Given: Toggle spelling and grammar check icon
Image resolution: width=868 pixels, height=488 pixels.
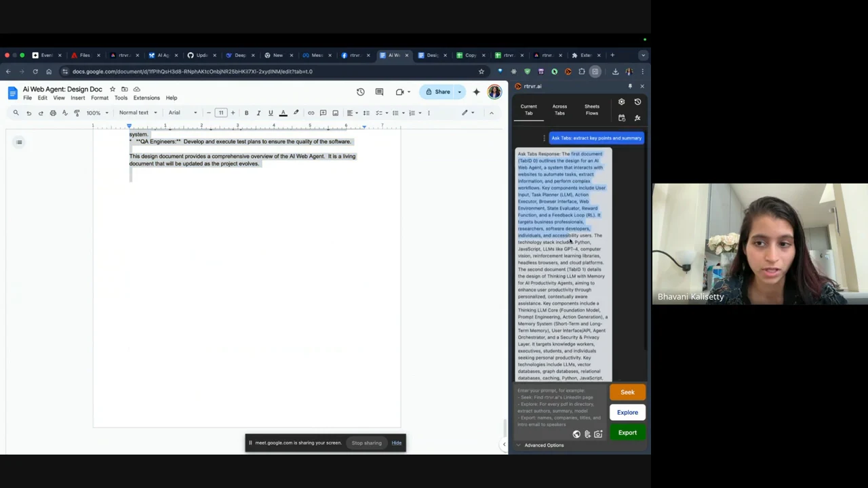Looking at the screenshot, I should 65,113.
